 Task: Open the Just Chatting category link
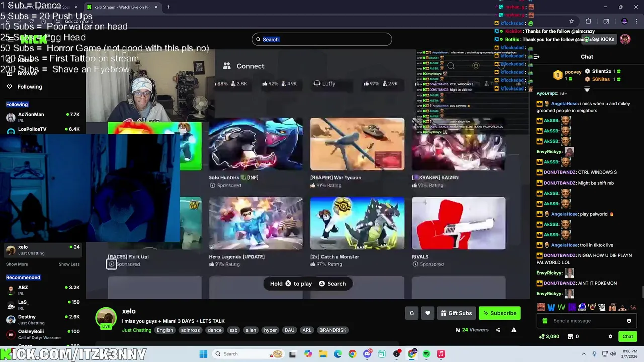pos(136,330)
